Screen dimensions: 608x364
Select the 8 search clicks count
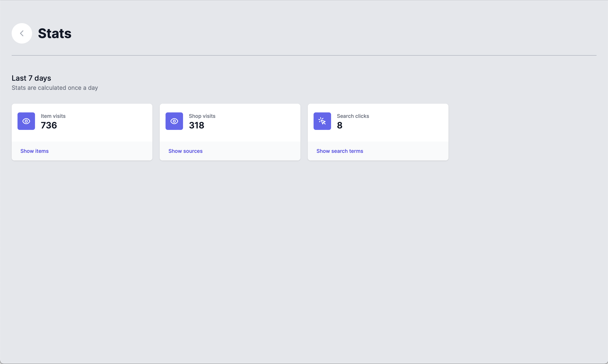coord(339,125)
